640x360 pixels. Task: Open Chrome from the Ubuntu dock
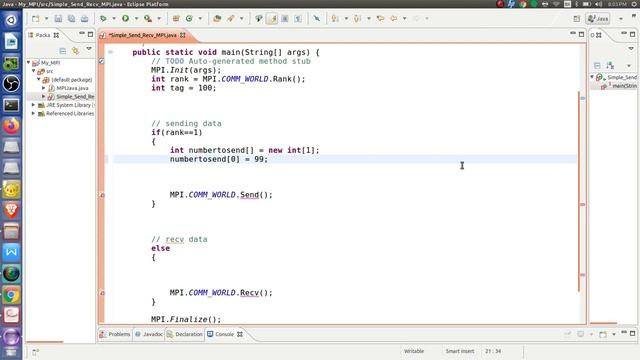pyautogui.click(x=11, y=295)
